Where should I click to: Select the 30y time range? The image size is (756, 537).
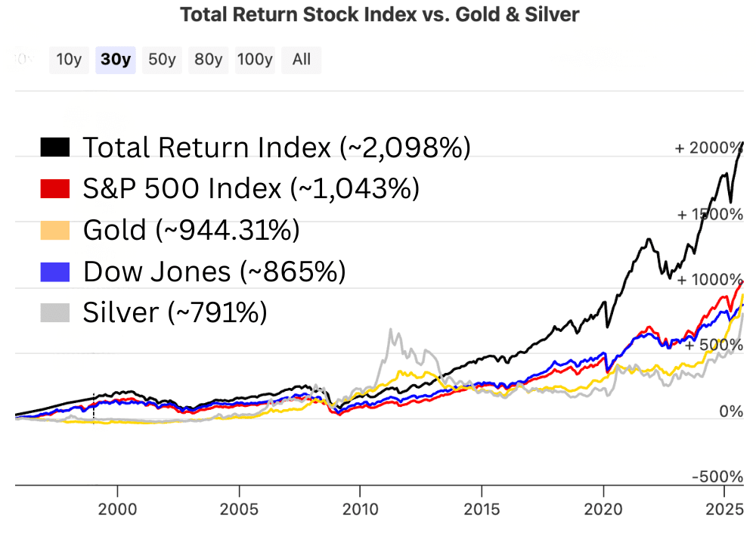click(x=116, y=60)
